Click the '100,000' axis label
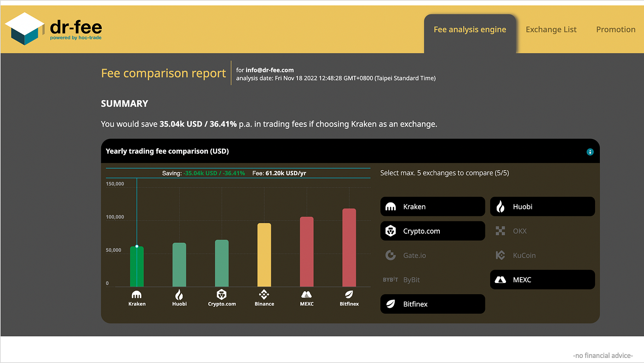This screenshot has width=644, height=363. click(x=115, y=217)
